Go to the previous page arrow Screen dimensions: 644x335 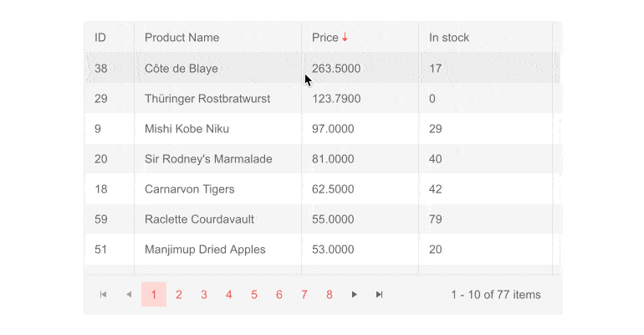click(x=129, y=294)
